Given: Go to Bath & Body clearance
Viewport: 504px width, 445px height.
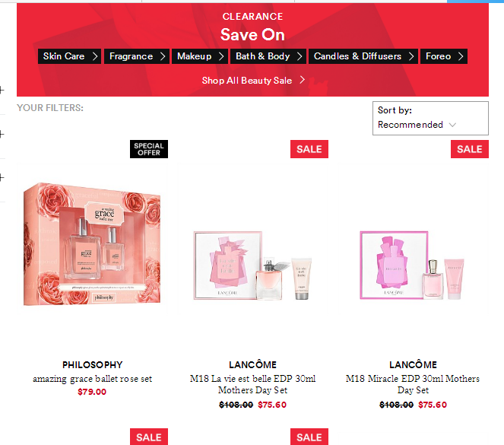Looking at the screenshot, I should (x=268, y=56).
